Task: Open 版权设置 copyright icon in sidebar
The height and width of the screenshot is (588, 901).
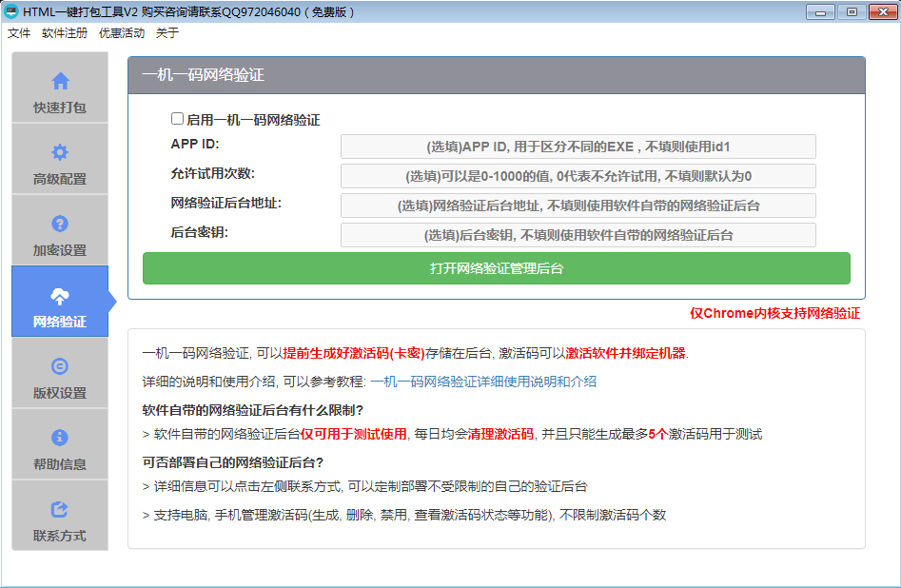Action: pyautogui.click(x=60, y=366)
